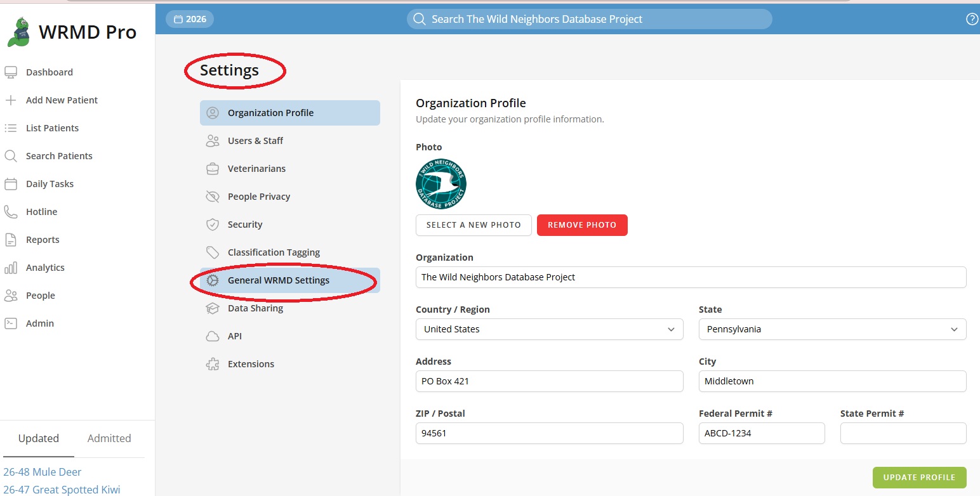
Task: Click the Hotline phone icon
Action: 11,212
